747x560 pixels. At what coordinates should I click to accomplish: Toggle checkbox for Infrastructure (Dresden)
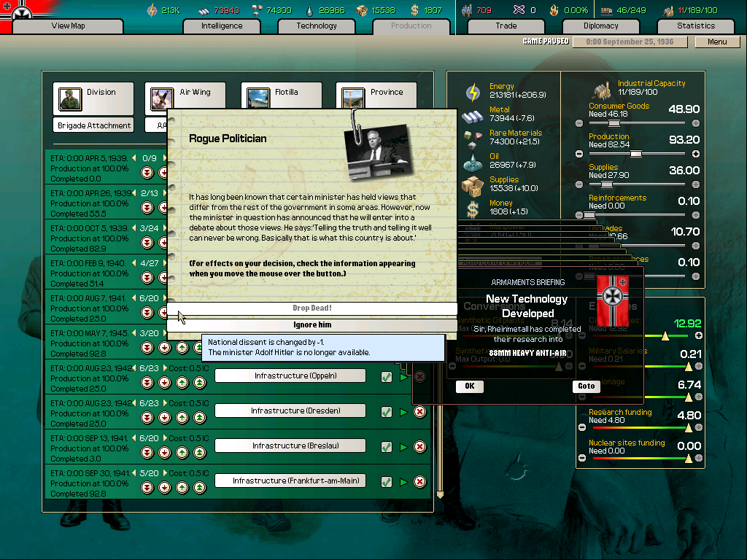tap(386, 412)
